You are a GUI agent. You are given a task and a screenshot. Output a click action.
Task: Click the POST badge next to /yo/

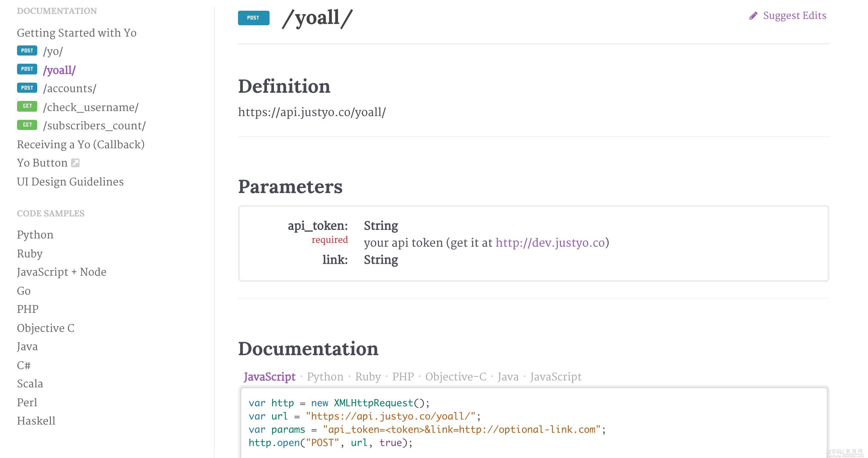tap(27, 50)
